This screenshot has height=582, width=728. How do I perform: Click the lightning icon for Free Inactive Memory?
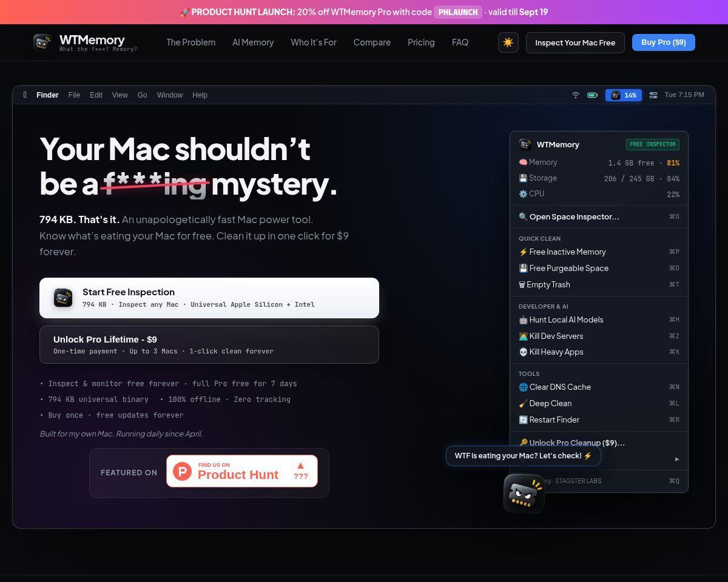tap(523, 252)
